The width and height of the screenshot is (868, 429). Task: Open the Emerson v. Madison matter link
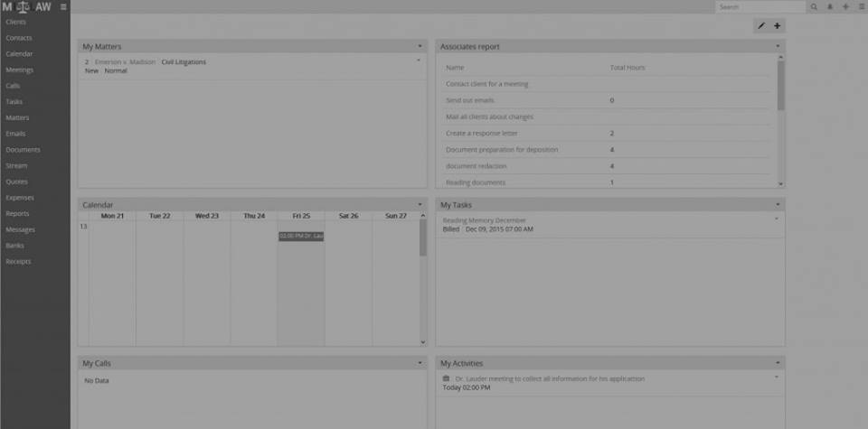point(125,62)
